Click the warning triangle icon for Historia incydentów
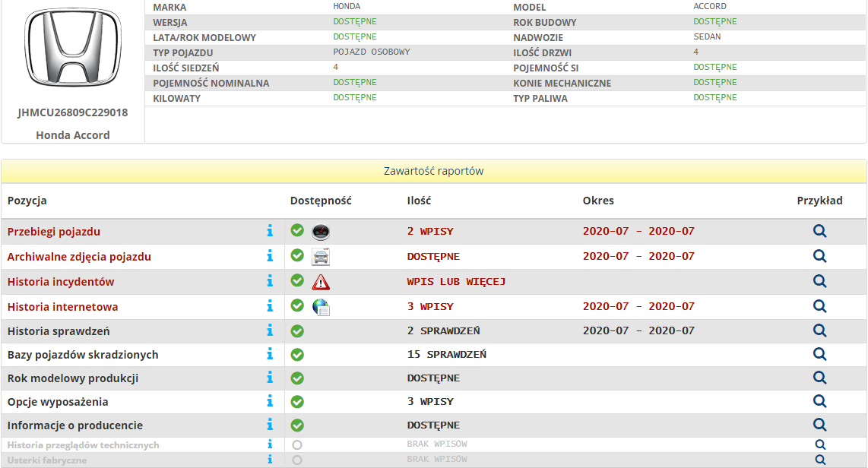Image resolution: width=868 pixels, height=468 pixels. (x=321, y=282)
